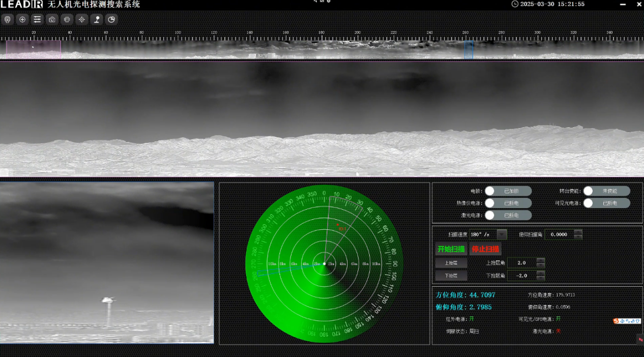Click the joystick control icon in toolbar
The width and height of the screenshot is (644, 357).
(97, 19)
